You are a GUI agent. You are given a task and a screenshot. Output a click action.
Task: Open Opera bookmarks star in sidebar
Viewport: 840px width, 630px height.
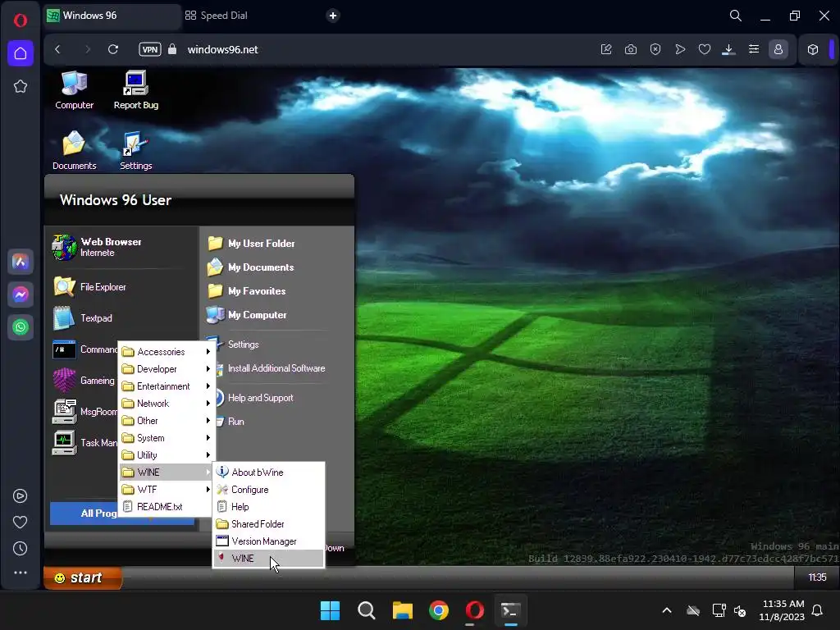point(21,86)
